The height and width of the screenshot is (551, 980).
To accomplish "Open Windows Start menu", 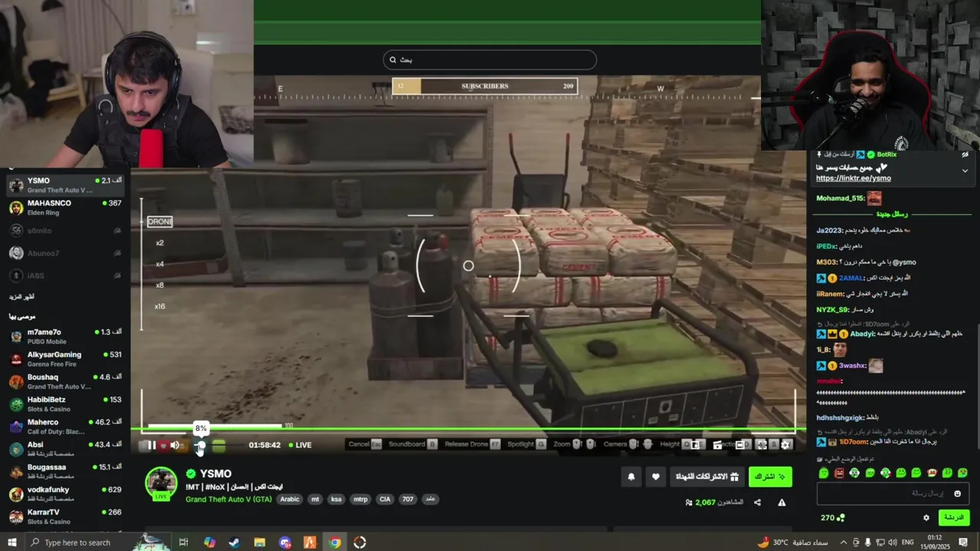I will [x=11, y=543].
